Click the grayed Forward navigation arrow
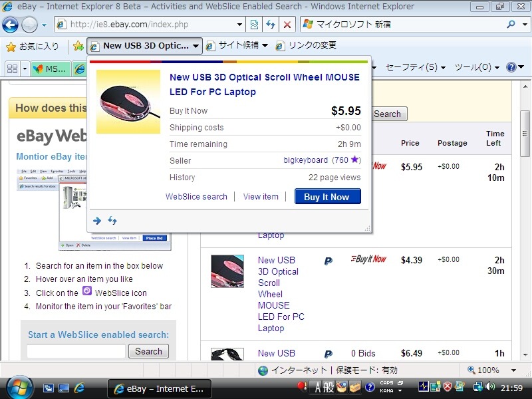 point(29,25)
